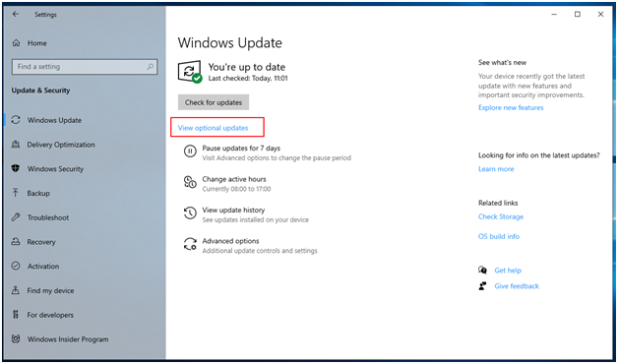Click the Activation checkmark circle icon
Image resolution: width=618 pixels, height=364 pixels.
tap(16, 266)
